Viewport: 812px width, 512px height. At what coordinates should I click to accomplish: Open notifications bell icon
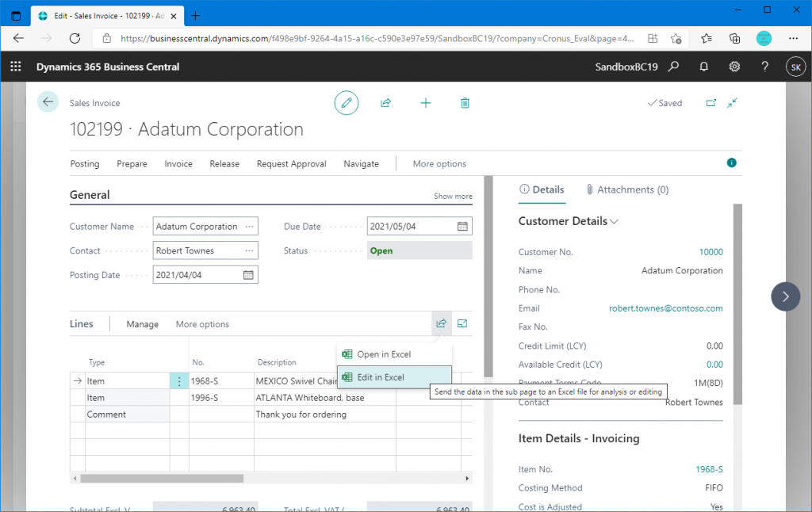704,67
